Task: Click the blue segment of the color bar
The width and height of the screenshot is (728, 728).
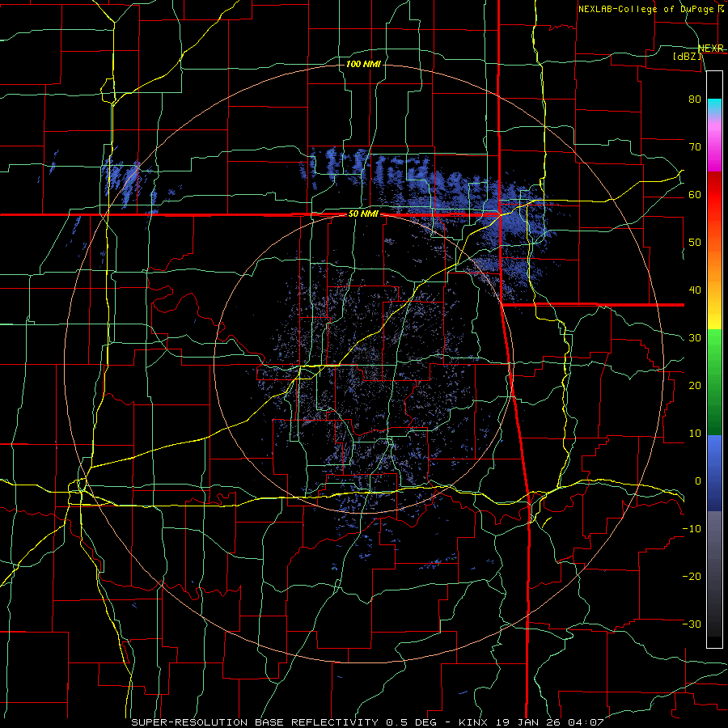Action: [x=714, y=472]
